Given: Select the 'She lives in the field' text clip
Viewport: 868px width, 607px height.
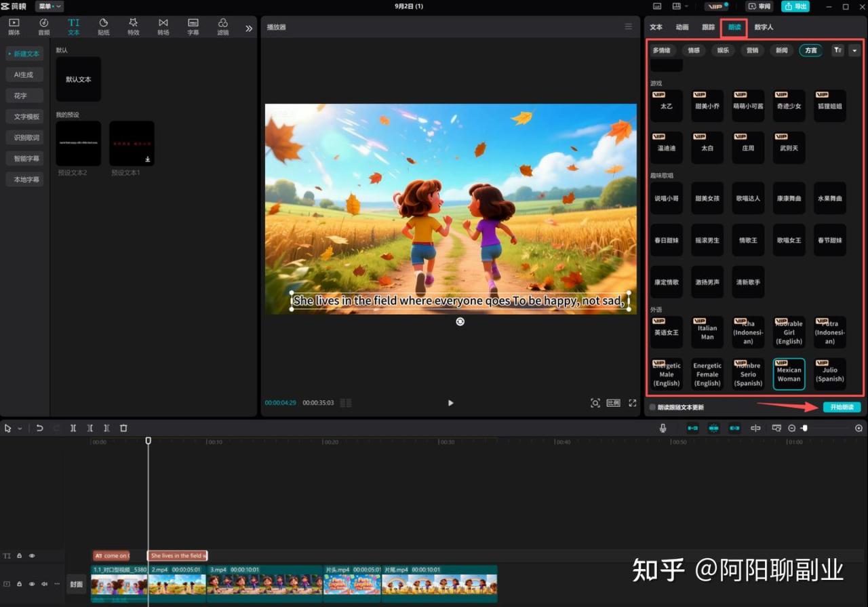Looking at the screenshot, I should pyautogui.click(x=178, y=555).
